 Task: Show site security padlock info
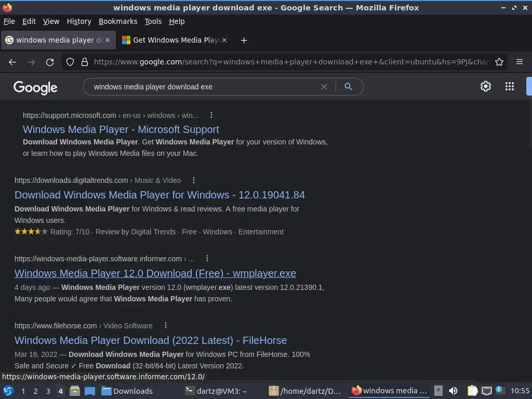point(85,62)
